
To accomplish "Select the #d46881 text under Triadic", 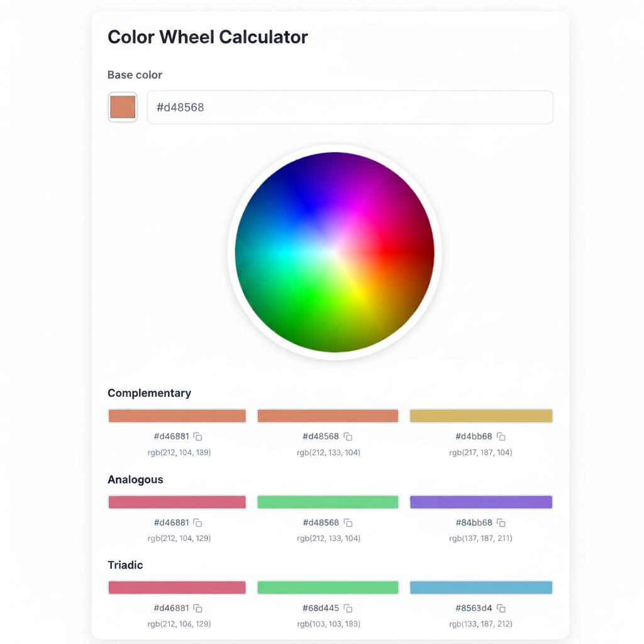I will [171, 608].
